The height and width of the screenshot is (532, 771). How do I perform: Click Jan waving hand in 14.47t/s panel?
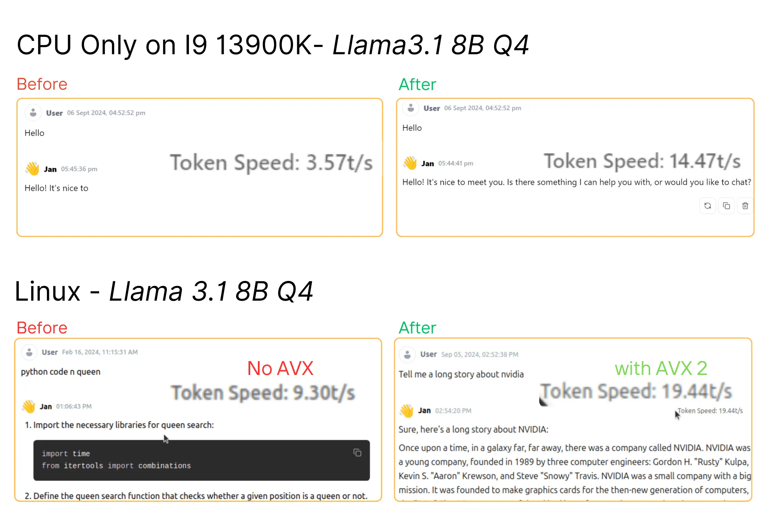pyautogui.click(x=410, y=163)
